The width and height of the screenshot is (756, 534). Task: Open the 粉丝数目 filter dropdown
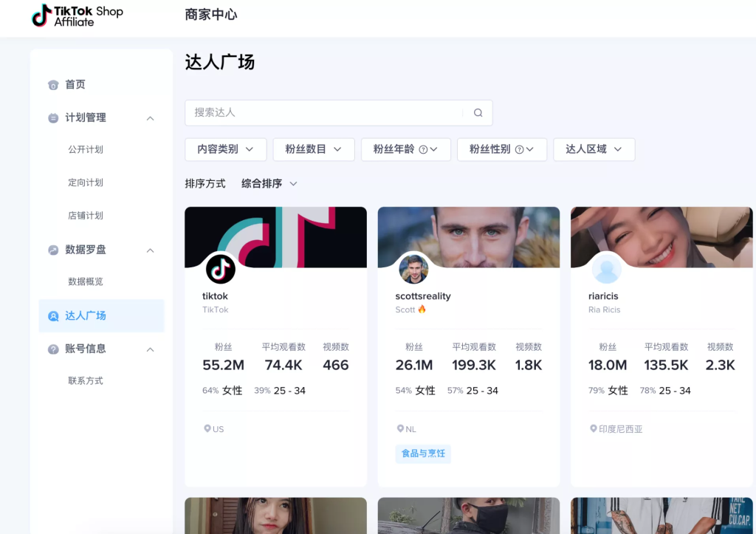click(314, 149)
